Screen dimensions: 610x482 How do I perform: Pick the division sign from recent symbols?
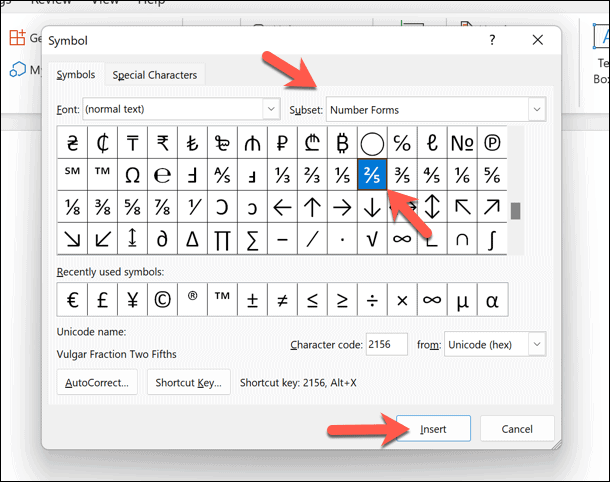point(372,300)
